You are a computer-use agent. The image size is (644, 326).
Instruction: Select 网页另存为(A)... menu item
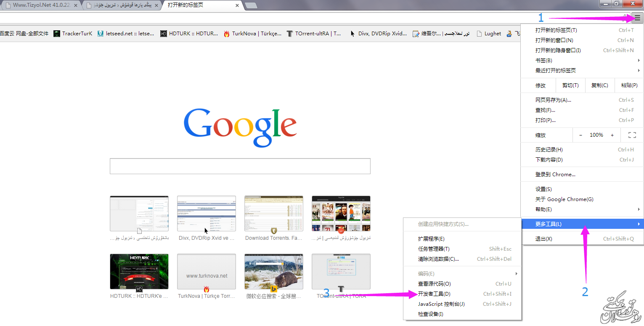click(582, 100)
